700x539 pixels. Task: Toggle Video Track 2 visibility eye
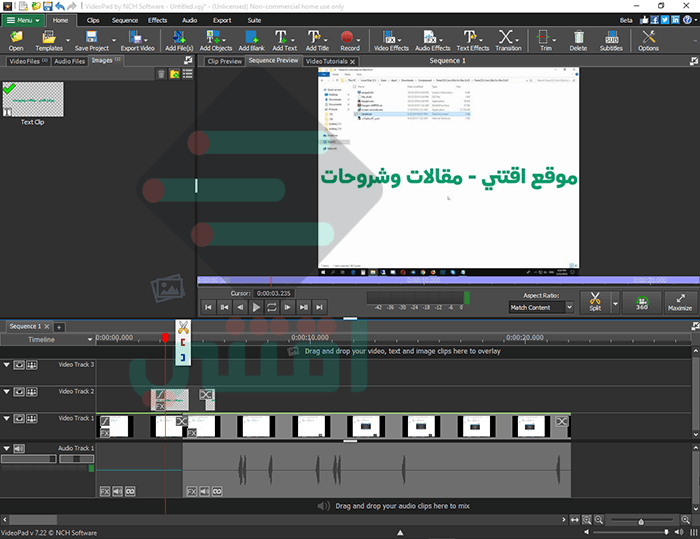[x=19, y=392]
